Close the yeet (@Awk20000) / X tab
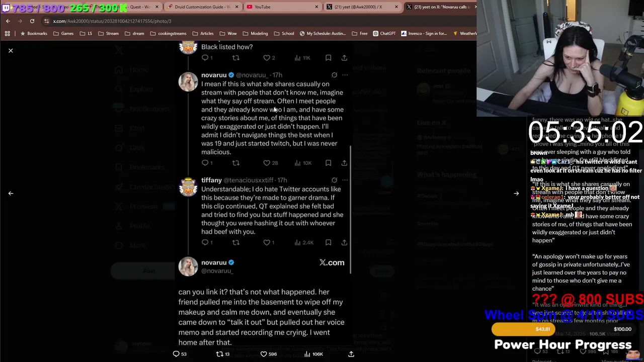Screen dimensions: 644x362 pos(396,7)
